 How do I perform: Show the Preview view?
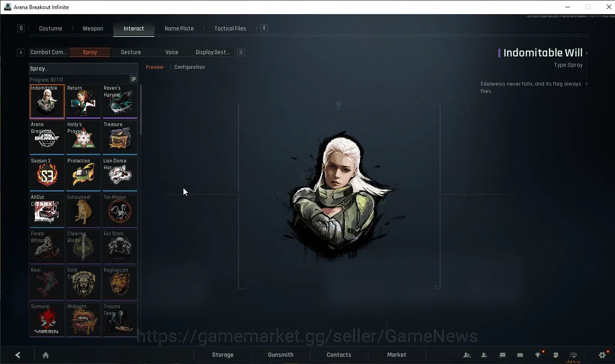[155, 67]
